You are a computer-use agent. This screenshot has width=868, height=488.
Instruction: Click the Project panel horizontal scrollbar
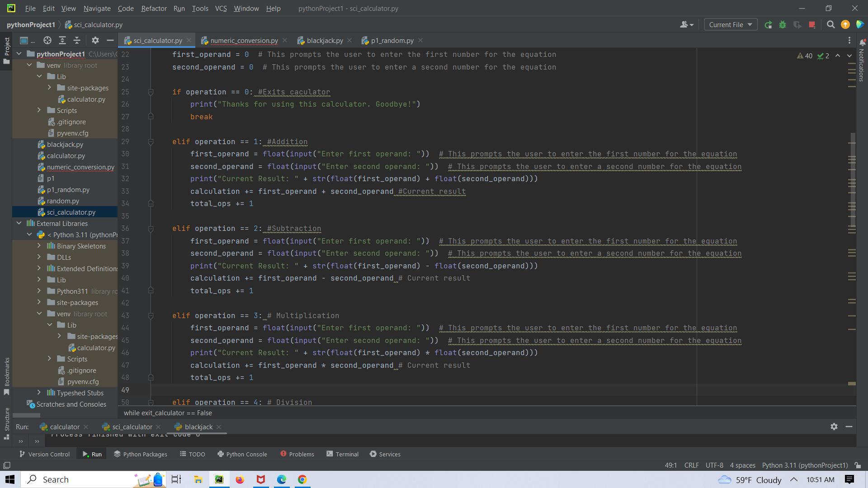pos(27,415)
